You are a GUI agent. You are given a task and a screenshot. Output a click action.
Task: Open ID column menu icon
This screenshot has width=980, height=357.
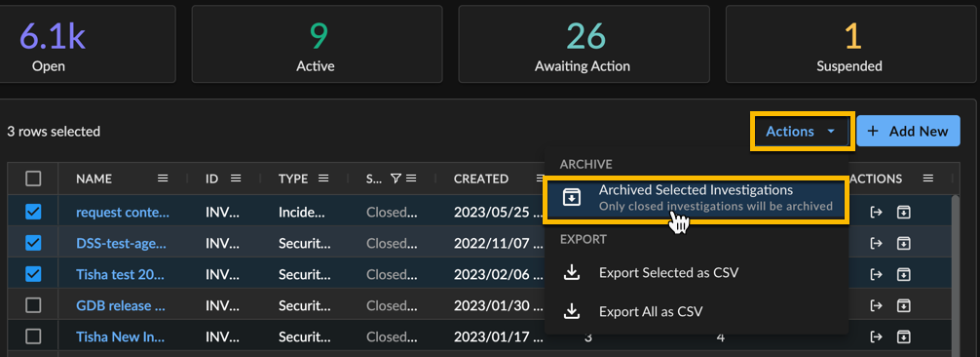point(236,178)
